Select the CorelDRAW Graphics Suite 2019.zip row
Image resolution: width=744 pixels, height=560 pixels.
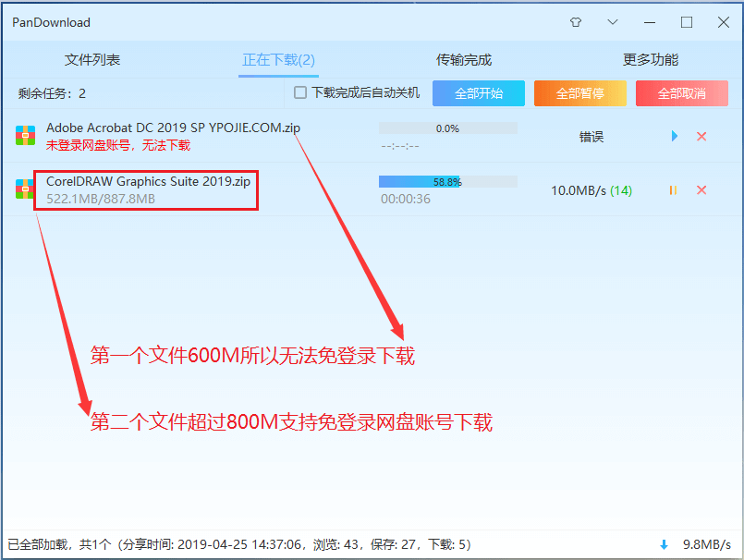click(x=148, y=181)
